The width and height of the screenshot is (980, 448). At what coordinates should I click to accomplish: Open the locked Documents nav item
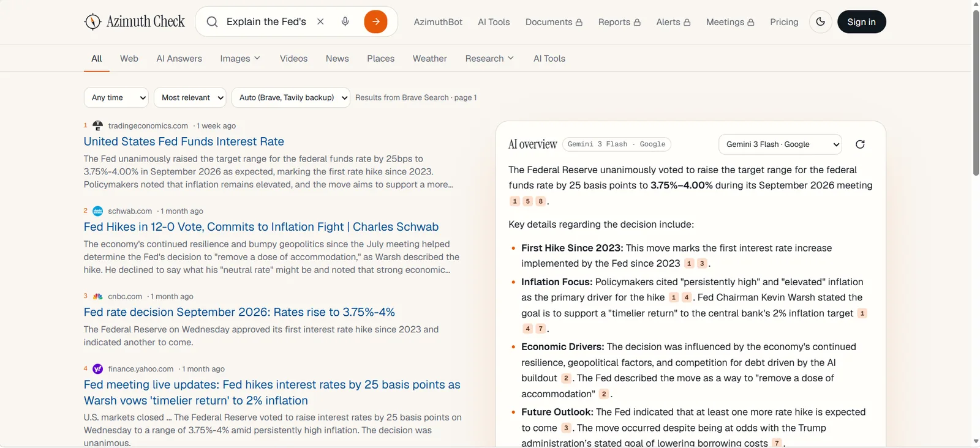click(554, 22)
